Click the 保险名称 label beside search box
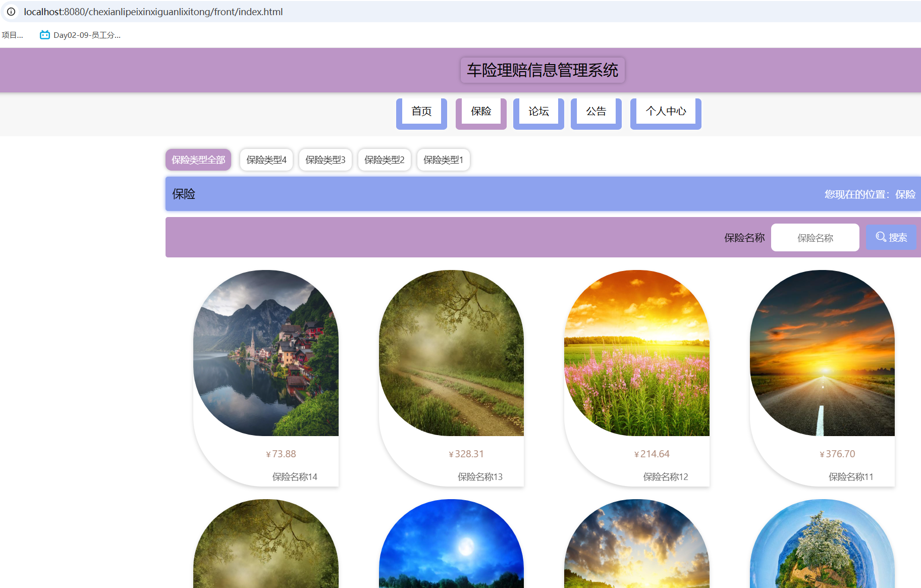The height and width of the screenshot is (588, 921). [x=744, y=238]
